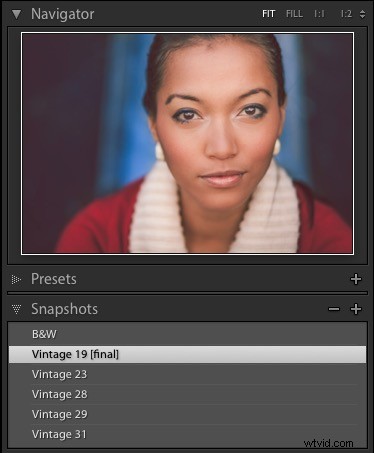Screen dimensions: 374x453
Task: Set Navigator zoom to 1:1
Action: (319, 14)
